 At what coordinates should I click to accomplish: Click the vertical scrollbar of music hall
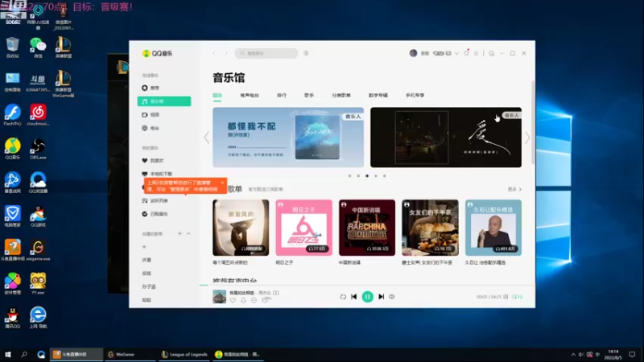pos(533,123)
